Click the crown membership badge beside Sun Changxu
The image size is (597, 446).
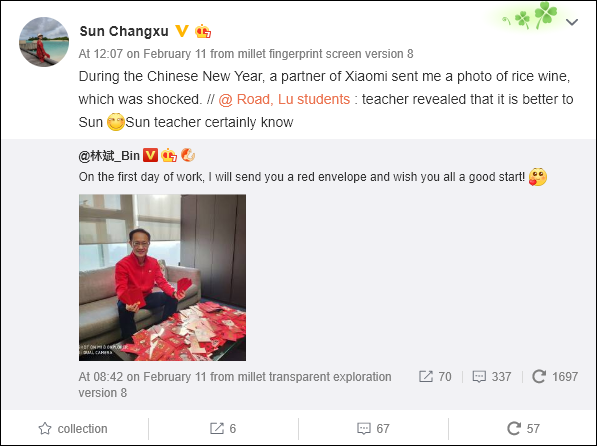pos(203,31)
